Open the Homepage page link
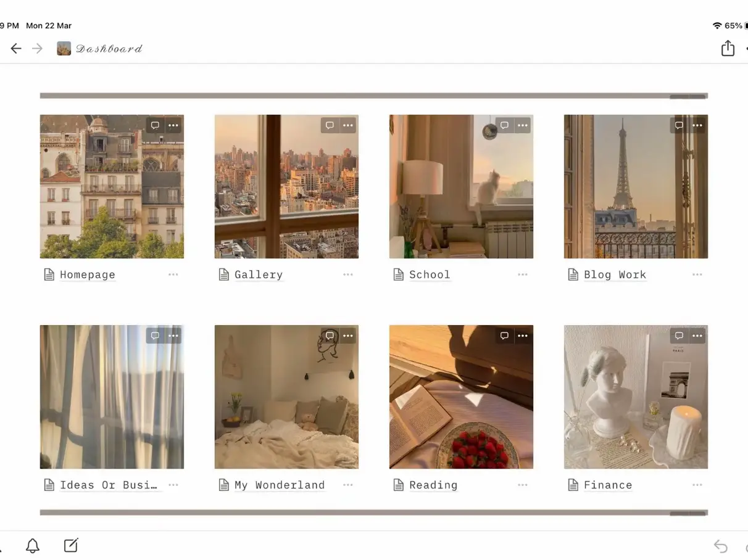 click(x=87, y=275)
